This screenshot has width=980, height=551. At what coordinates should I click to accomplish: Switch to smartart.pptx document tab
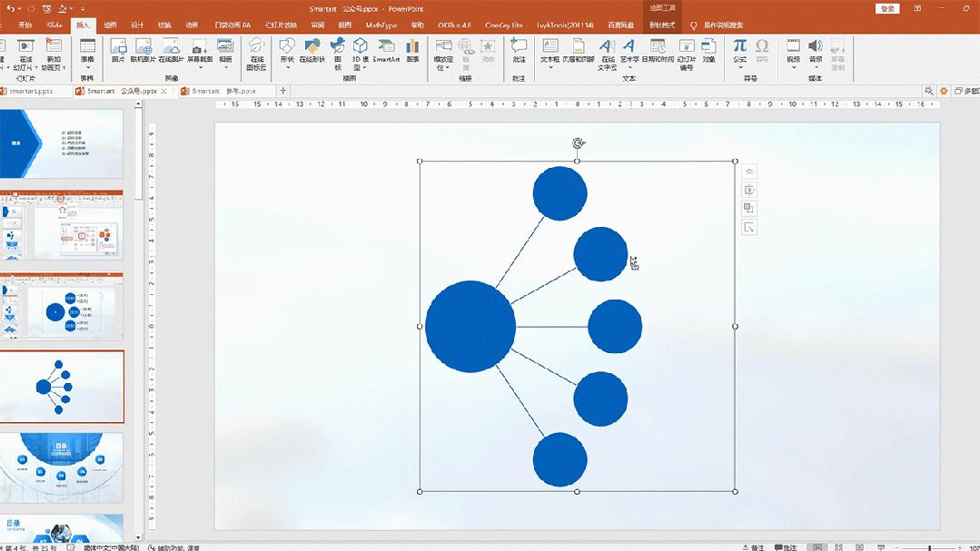tap(31, 91)
